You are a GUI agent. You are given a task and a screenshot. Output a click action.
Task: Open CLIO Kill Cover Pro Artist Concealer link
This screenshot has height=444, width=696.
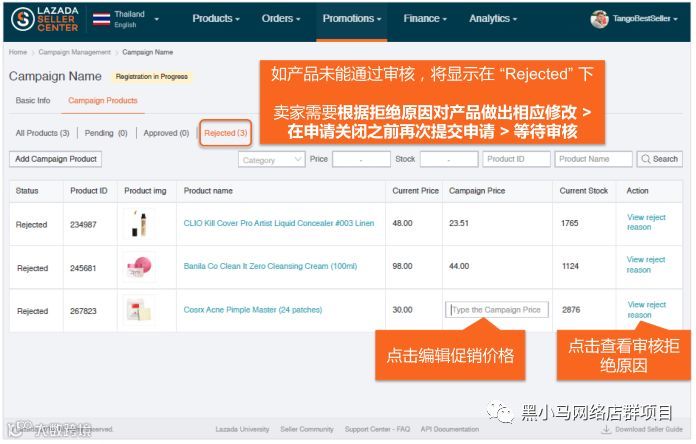click(x=279, y=223)
